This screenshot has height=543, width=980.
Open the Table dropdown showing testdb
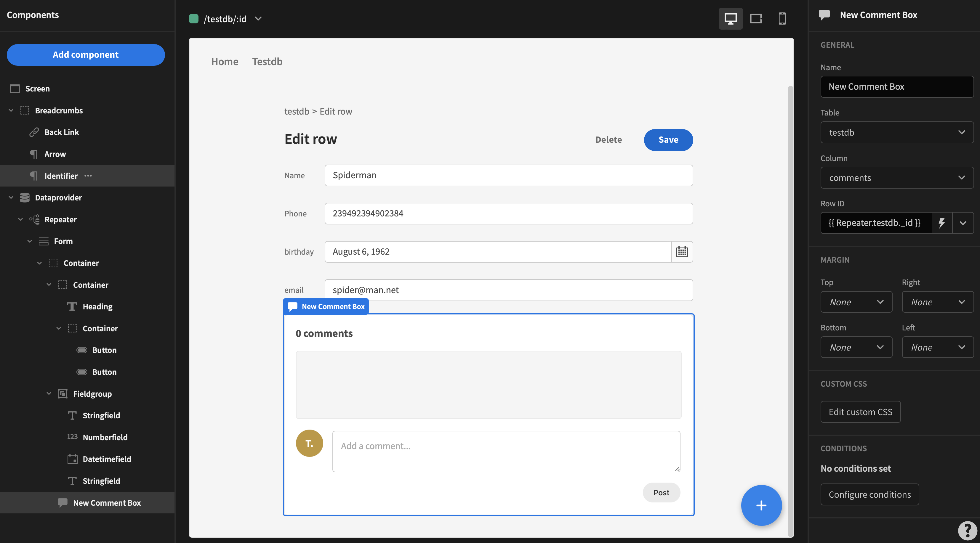897,132
